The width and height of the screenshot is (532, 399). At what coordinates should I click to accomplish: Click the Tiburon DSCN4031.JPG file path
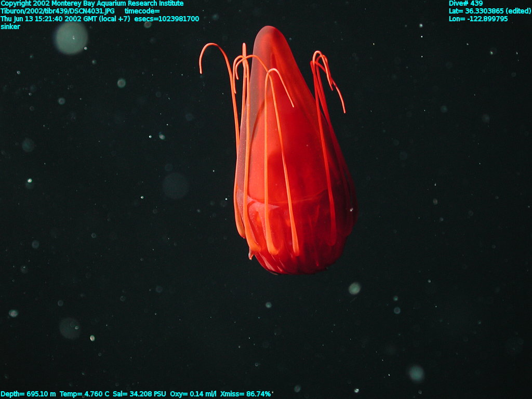tap(58, 11)
